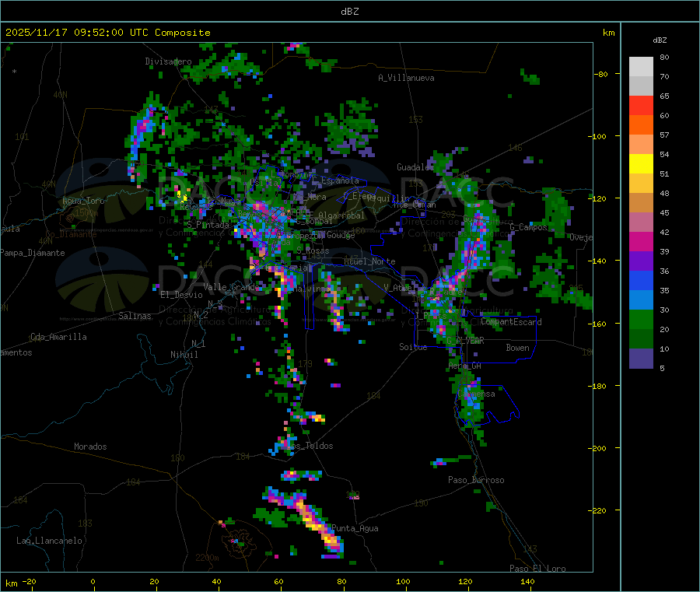Select the 'Cda_Amarilla' label
This screenshot has width=700, height=592.
coord(58,337)
